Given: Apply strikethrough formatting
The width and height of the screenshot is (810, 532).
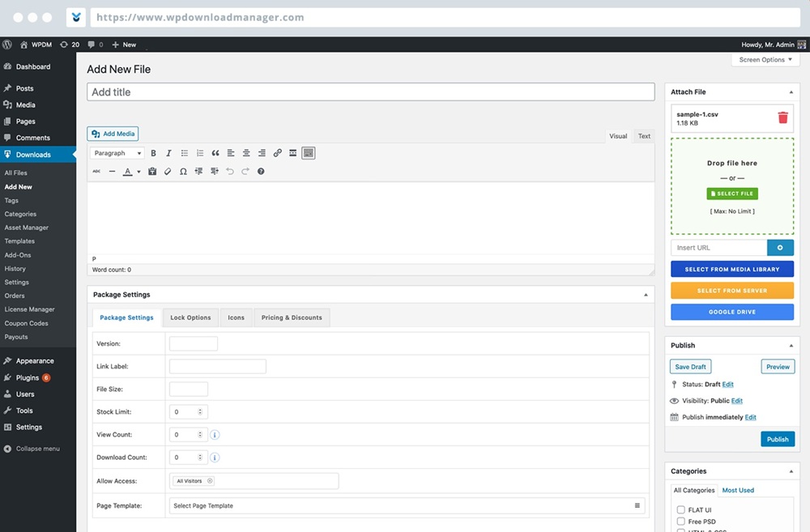Looking at the screenshot, I should pyautogui.click(x=96, y=172).
